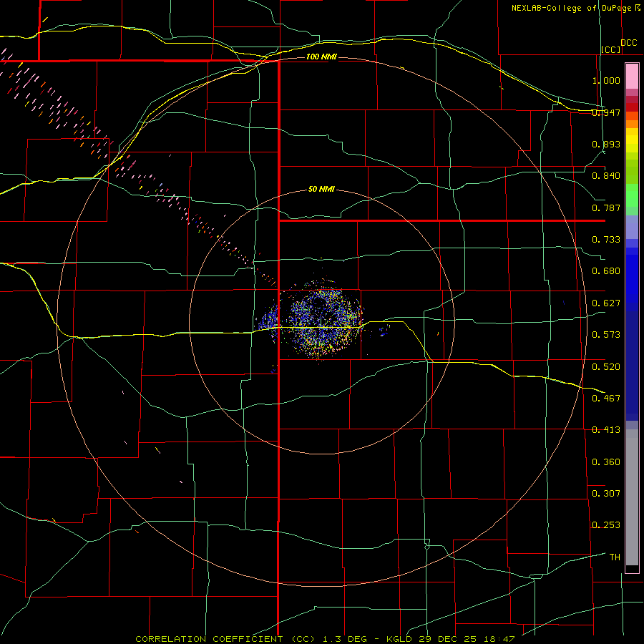The image size is (644, 644).
Task: Click the 0.253 scale value
Action: tap(606, 525)
